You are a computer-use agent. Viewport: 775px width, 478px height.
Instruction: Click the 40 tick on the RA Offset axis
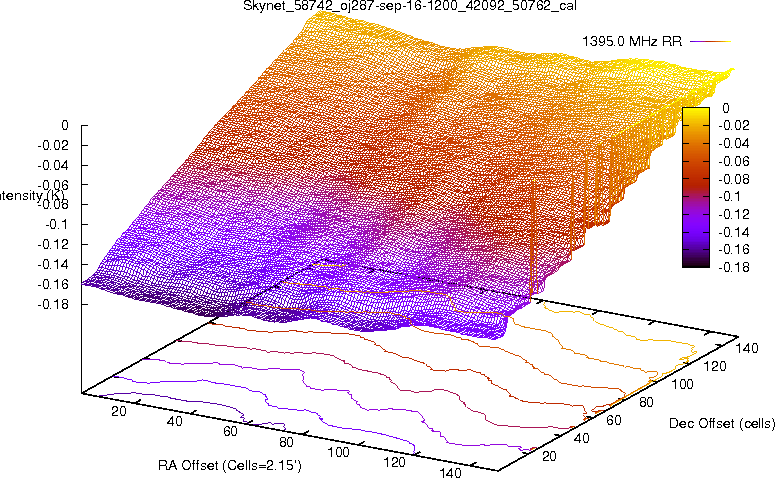click(174, 421)
